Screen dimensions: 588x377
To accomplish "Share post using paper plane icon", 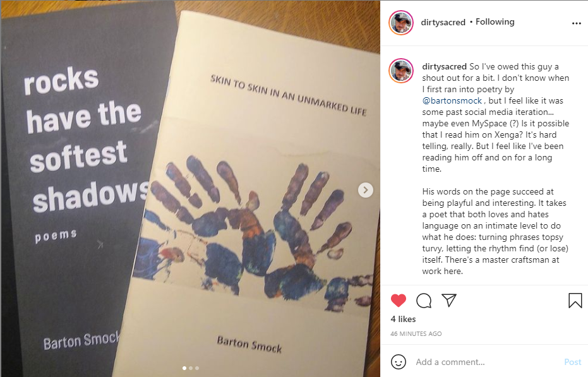I will (x=449, y=300).
